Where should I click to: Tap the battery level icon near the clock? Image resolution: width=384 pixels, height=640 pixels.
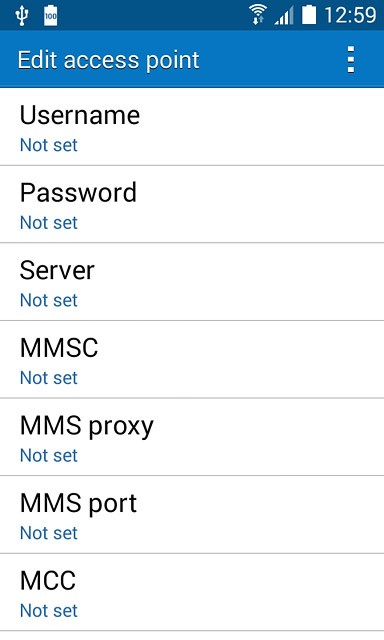[x=309, y=15]
